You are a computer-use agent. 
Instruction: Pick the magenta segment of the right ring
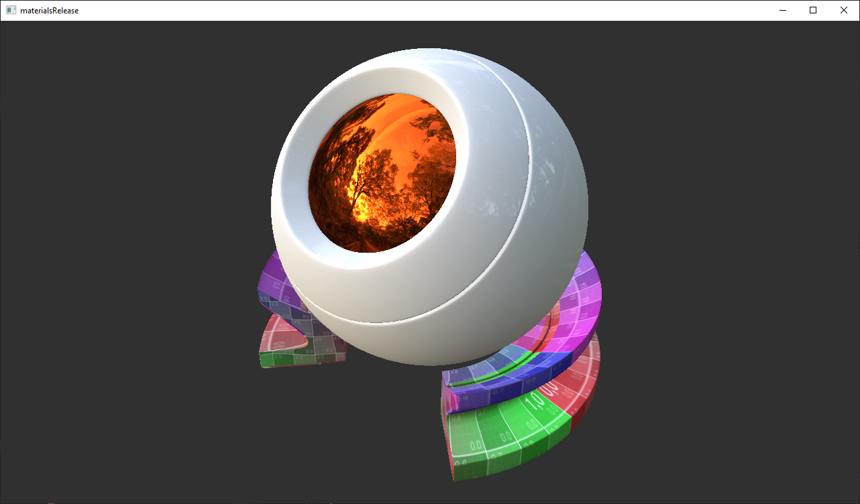click(x=582, y=308)
